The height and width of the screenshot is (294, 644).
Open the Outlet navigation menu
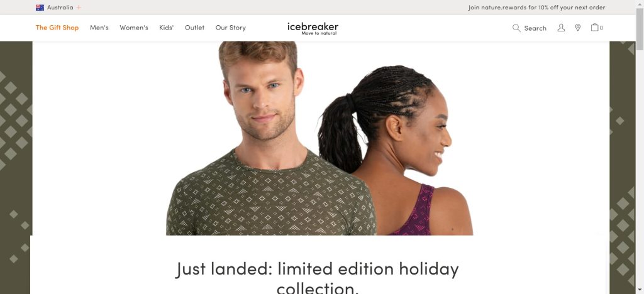(x=195, y=28)
